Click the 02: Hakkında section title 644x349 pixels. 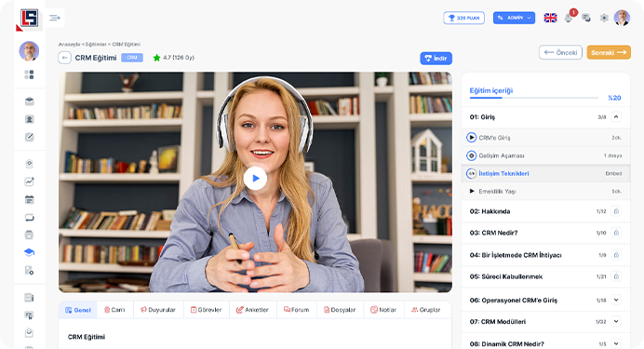[490, 211]
